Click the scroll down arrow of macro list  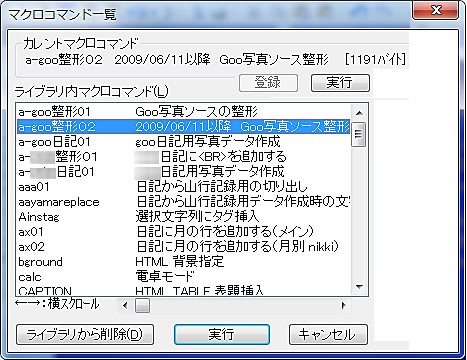click(359, 287)
